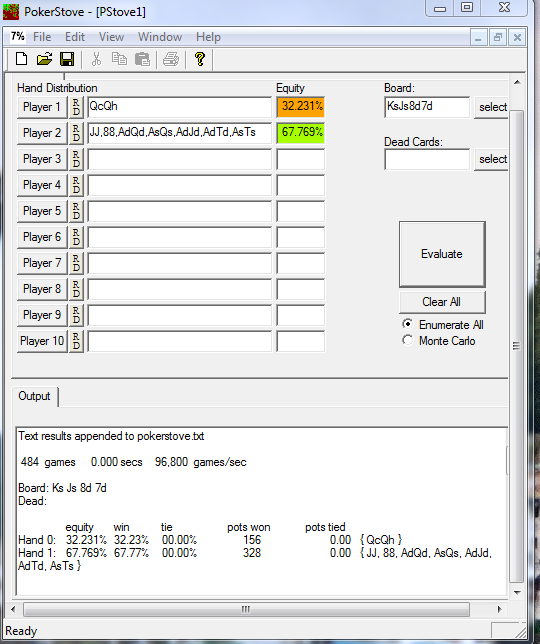Click the Player 8 button
This screenshot has width=540, height=644.
(x=42, y=289)
